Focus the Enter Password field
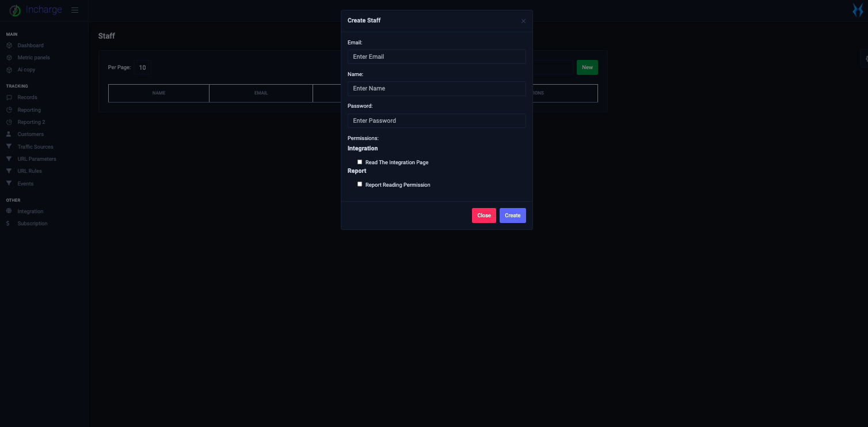Image resolution: width=868 pixels, height=427 pixels. tap(437, 120)
